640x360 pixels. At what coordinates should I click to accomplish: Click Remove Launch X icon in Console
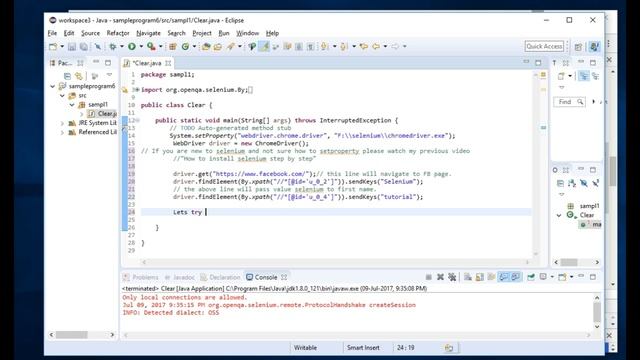tap(440, 277)
